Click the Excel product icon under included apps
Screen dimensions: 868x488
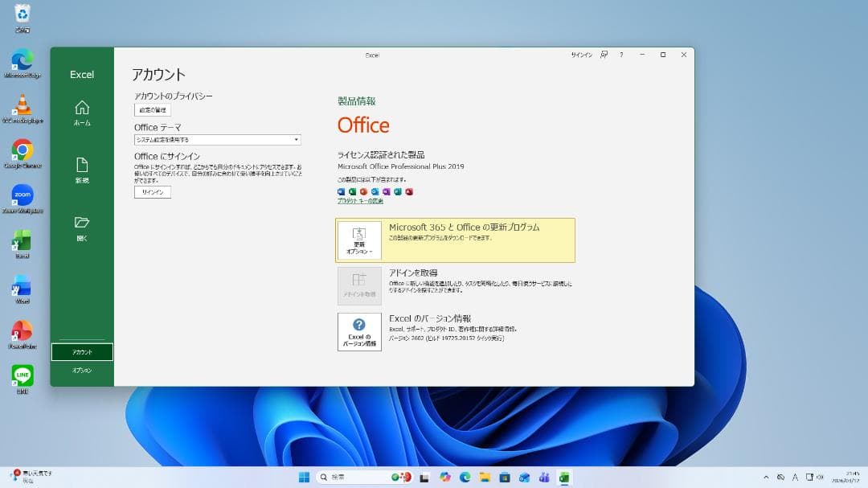pos(352,191)
